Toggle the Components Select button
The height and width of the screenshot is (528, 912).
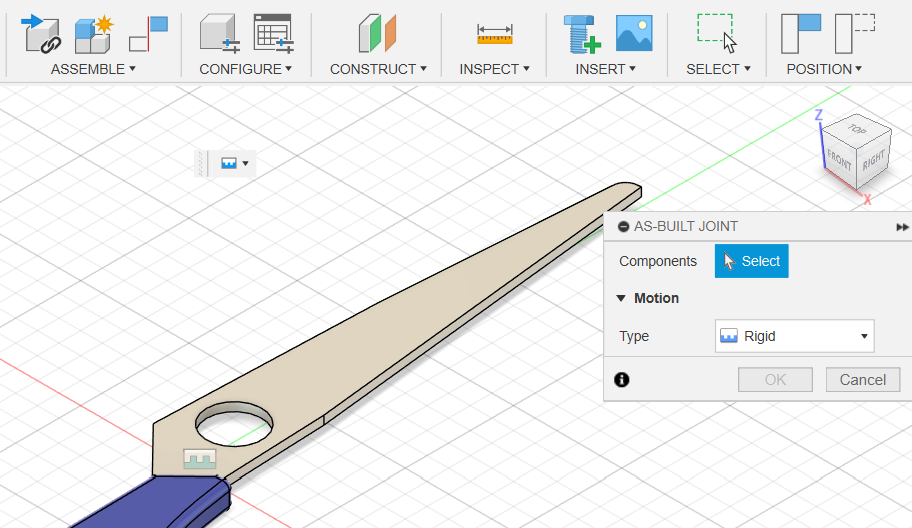pos(751,261)
